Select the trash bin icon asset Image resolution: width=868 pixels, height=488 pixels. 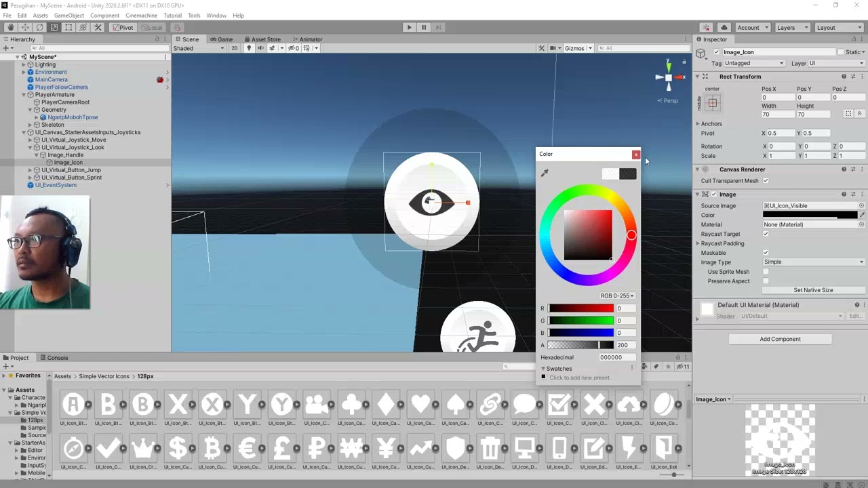pyautogui.click(x=490, y=448)
